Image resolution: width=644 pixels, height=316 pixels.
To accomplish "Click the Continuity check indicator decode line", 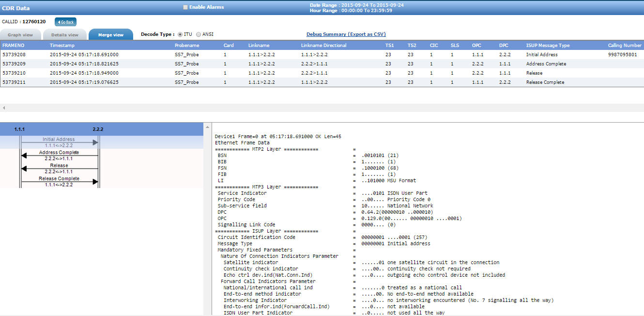I will pyautogui.click(x=347, y=269).
